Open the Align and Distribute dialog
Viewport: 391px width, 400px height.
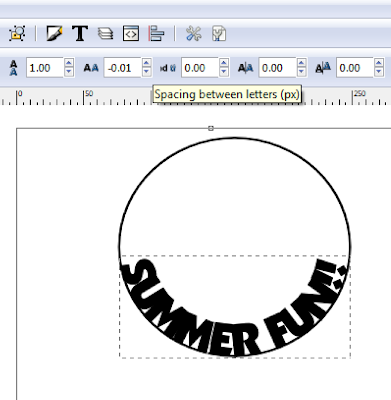pyautogui.click(x=156, y=33)
